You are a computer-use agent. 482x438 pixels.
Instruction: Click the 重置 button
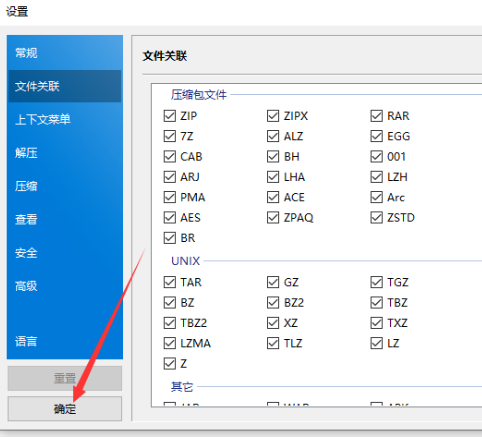click(x=65, y=378)
